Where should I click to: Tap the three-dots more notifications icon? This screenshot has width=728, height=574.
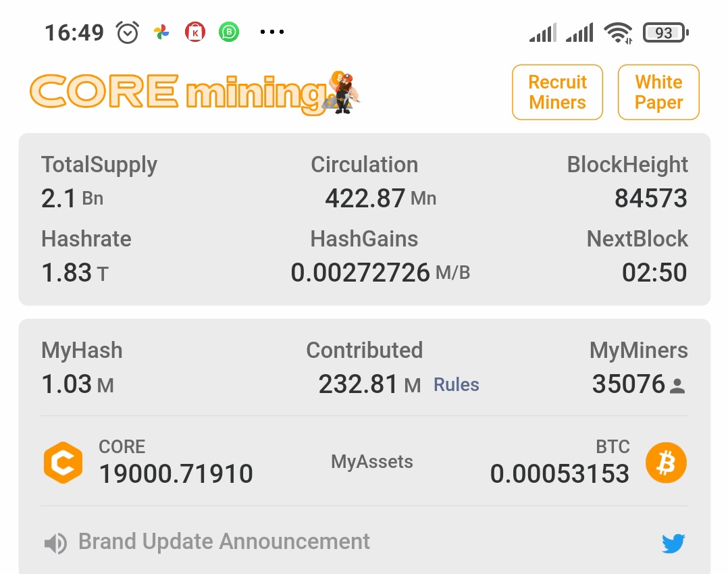click(272, 32)
